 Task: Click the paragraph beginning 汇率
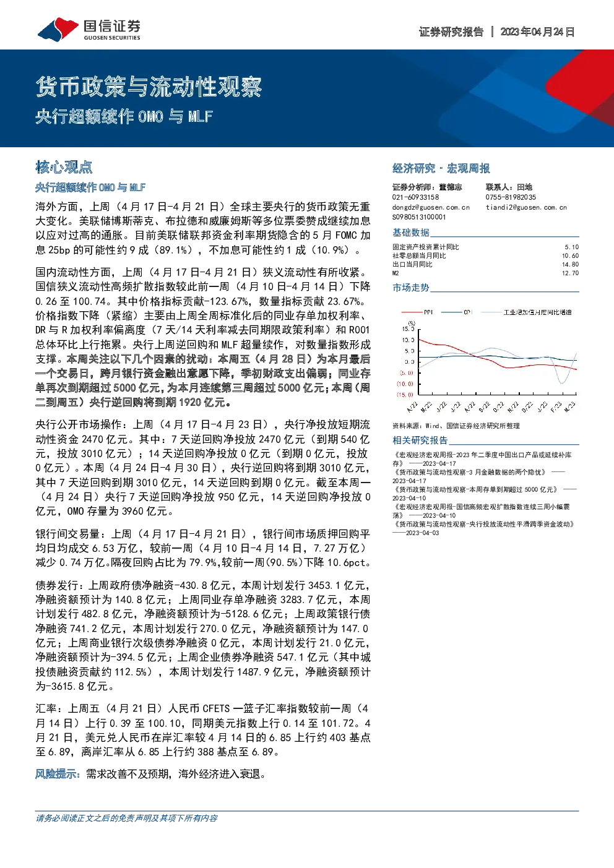point(203,730)
